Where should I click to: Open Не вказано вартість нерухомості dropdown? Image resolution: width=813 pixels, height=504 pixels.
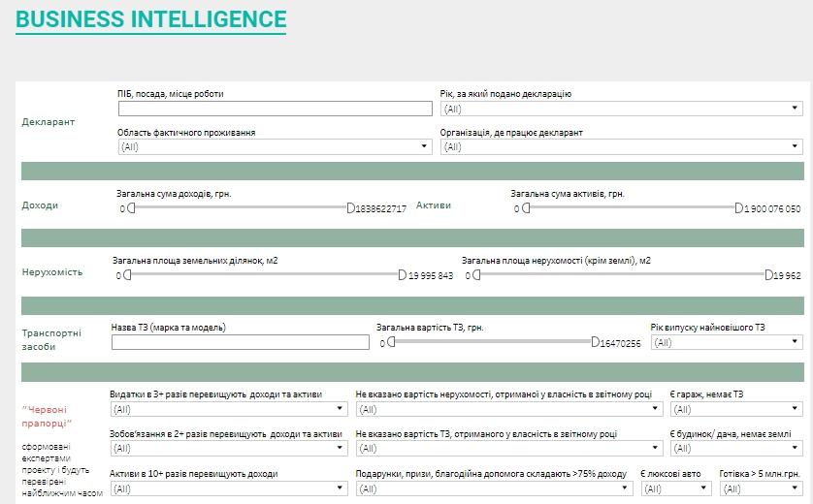pyautogui.click(x=508, y=409)
